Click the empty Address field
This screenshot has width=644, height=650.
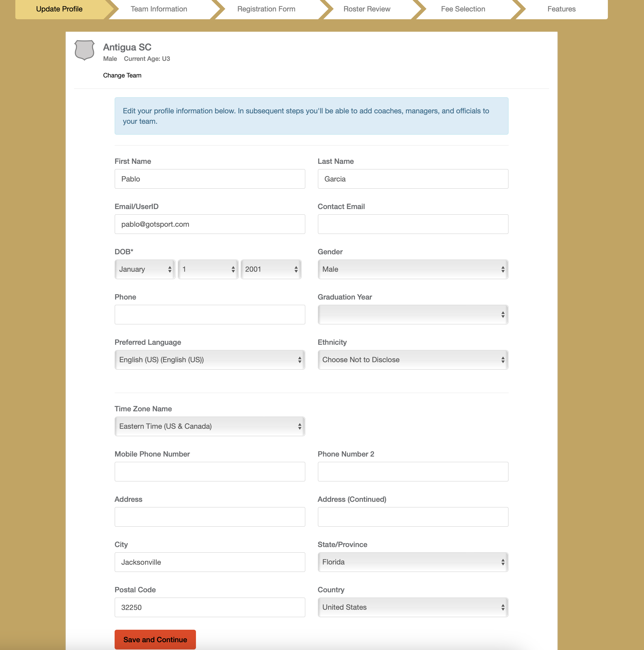[x=210, y=517]
